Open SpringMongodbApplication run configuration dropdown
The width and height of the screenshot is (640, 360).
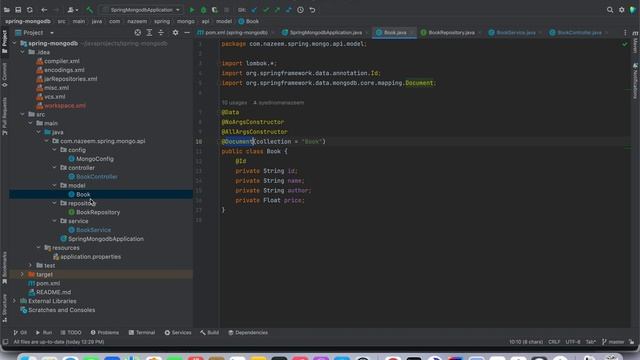pyautogui.click(x=141, y=10)
